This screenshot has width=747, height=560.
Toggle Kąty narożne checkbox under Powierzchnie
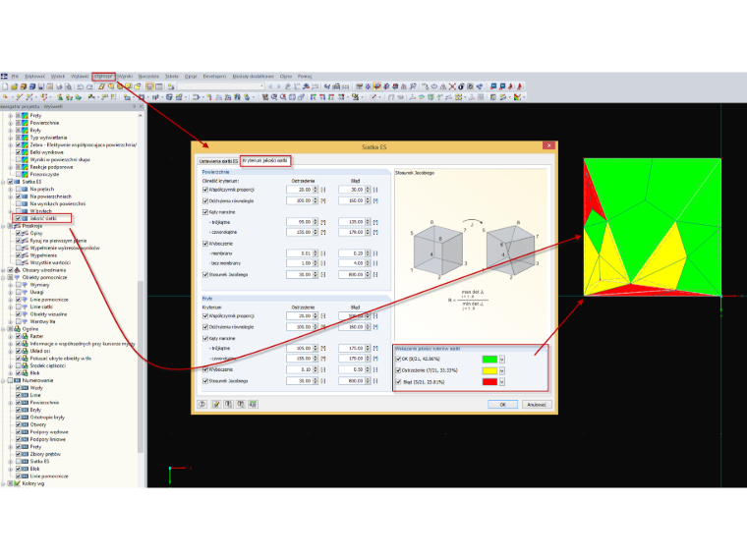coord(205,212)
